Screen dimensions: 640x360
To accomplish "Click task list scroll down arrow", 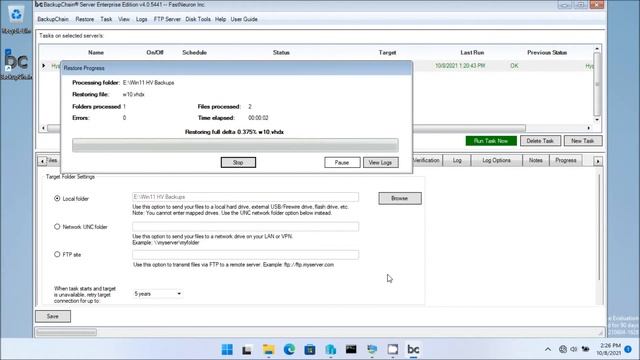I will click(597, 120).
